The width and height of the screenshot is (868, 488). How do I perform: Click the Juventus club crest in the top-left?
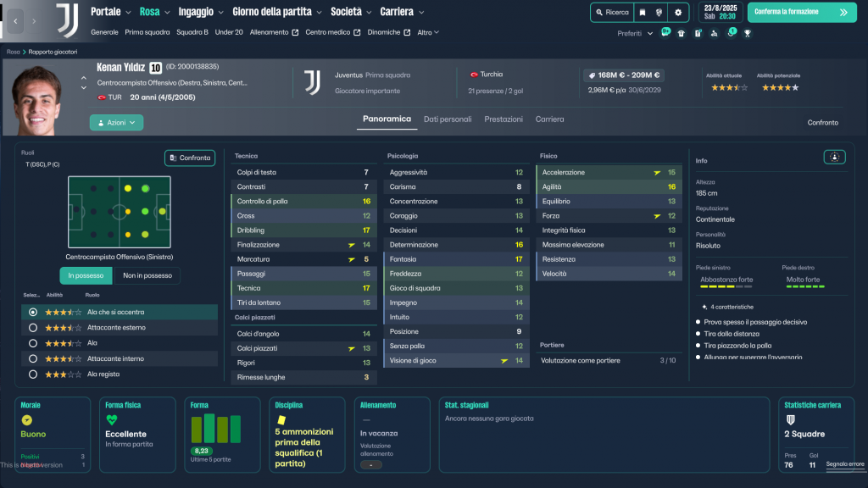pyautogui.click(x=67, y=19)
